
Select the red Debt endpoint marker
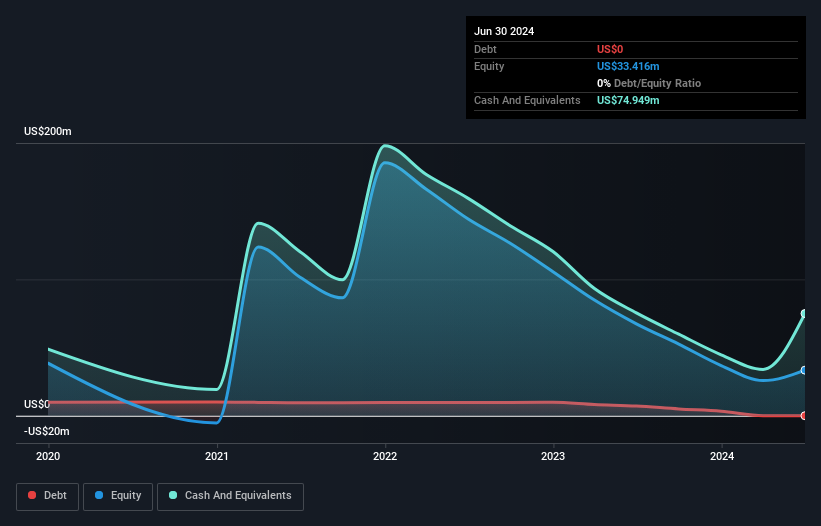tap(804, 416)
